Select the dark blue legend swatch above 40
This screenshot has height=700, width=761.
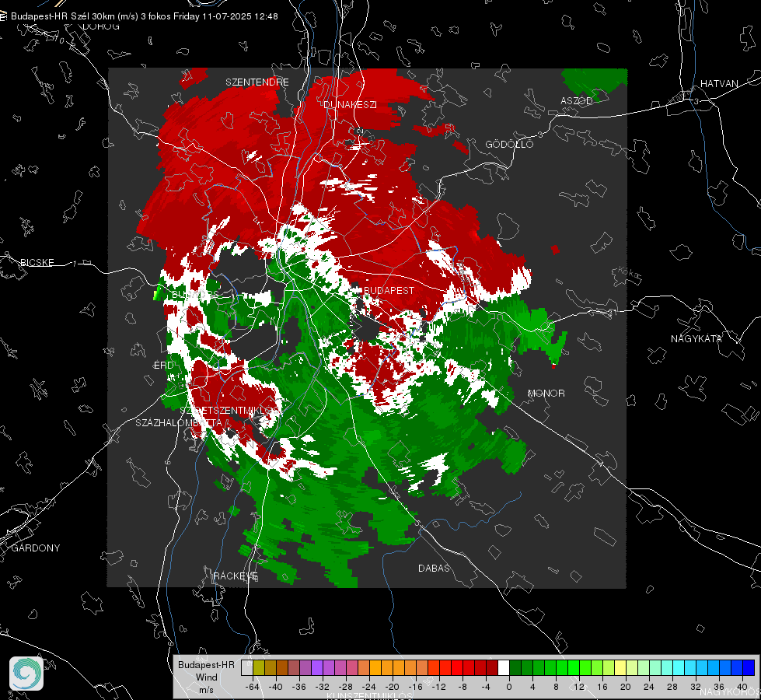[749, 667]
